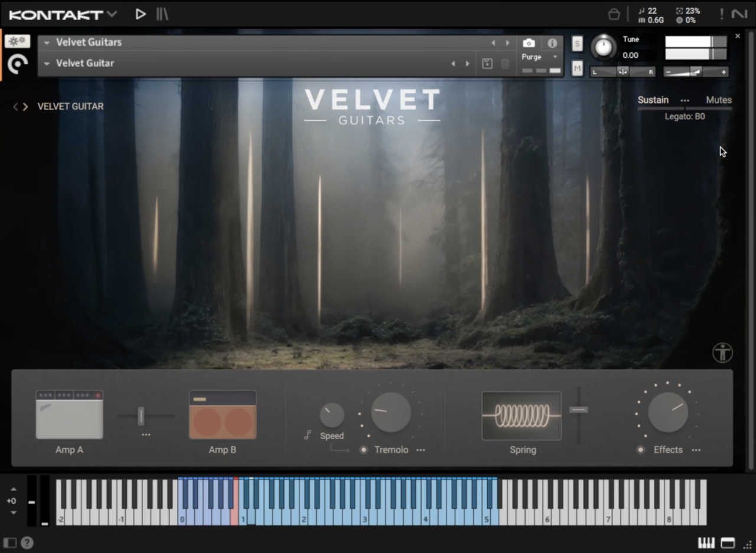Toggle the instrument edit gears icon

click(x=17, y=41)
